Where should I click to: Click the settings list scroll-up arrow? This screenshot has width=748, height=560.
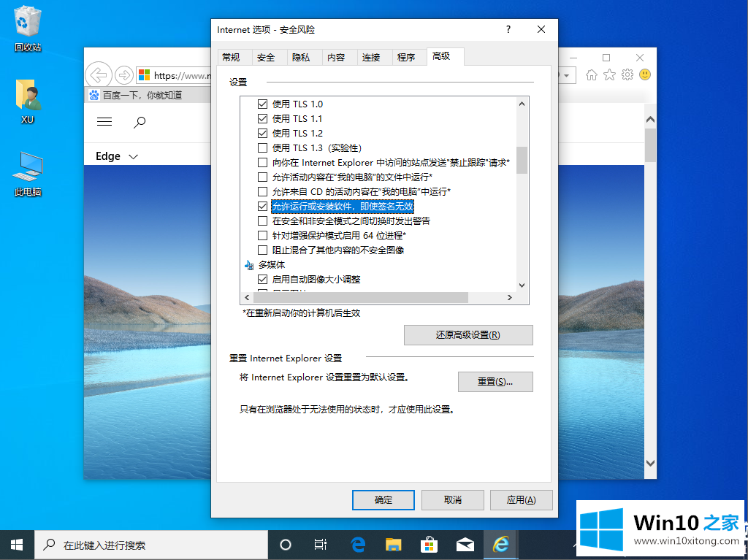522,104
